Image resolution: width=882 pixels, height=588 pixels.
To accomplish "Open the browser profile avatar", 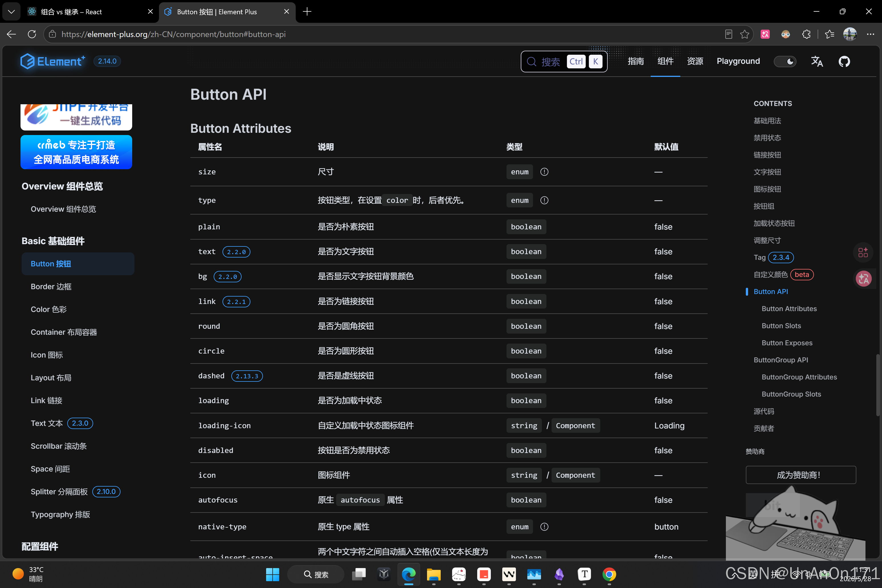I will pos(850,34).
